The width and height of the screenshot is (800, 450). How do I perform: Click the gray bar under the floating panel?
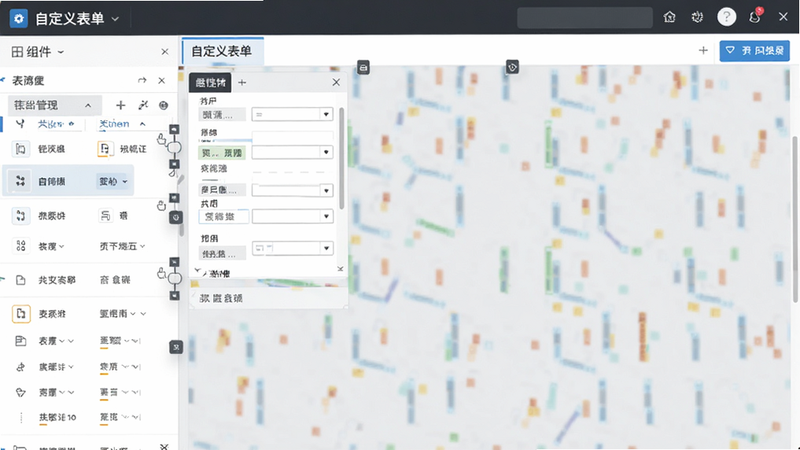(x=269, y=298)
